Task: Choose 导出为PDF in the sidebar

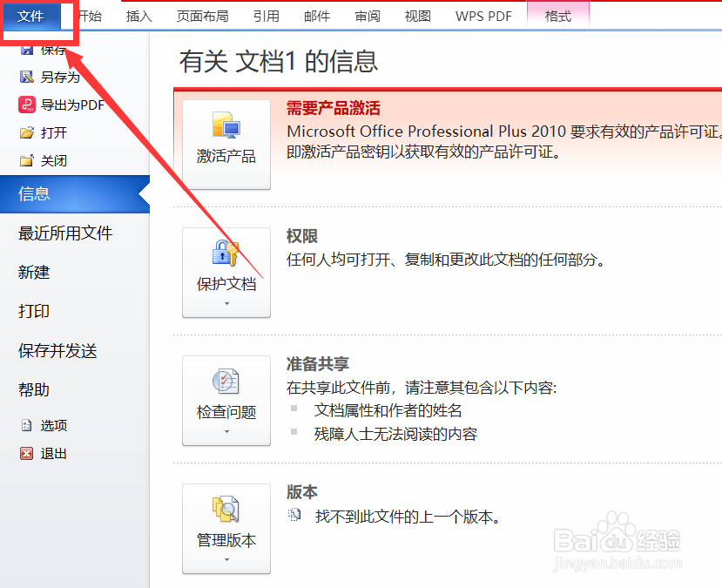Action: (x=73, y=105)
